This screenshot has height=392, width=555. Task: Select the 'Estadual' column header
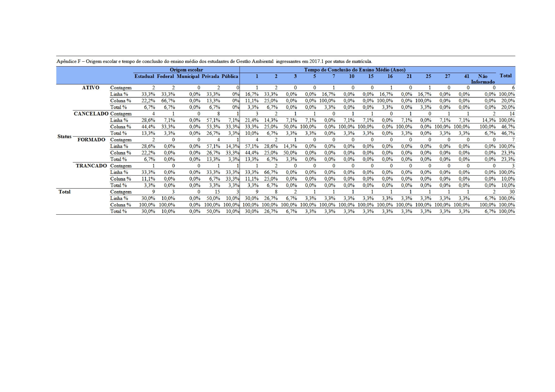tap(144, 76)
